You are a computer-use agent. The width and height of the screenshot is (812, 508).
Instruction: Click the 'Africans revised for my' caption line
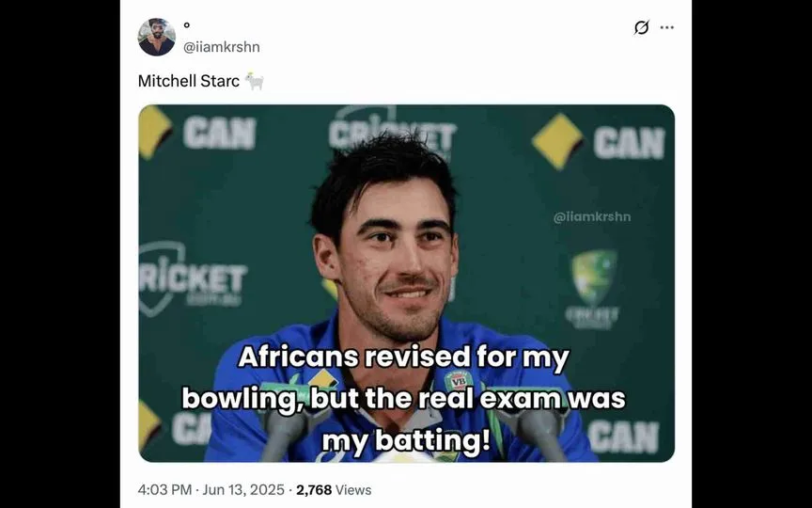point(403,357)
